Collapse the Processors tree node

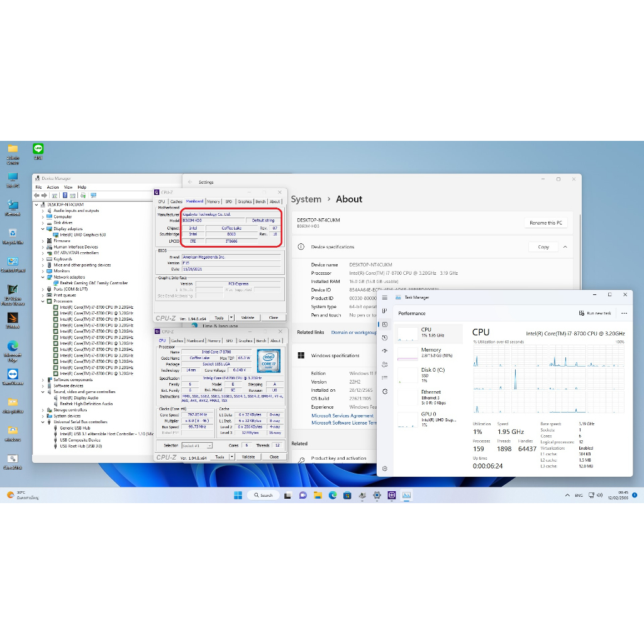pos(43,301)
